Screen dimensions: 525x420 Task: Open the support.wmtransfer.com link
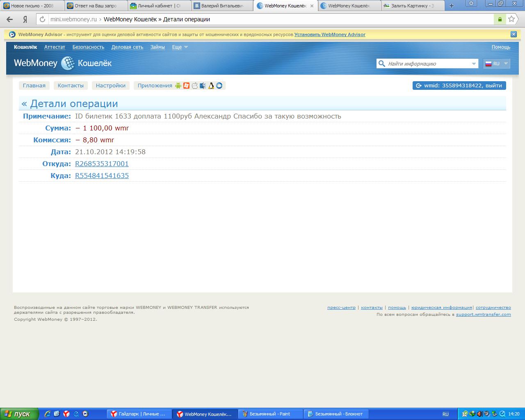484,314
